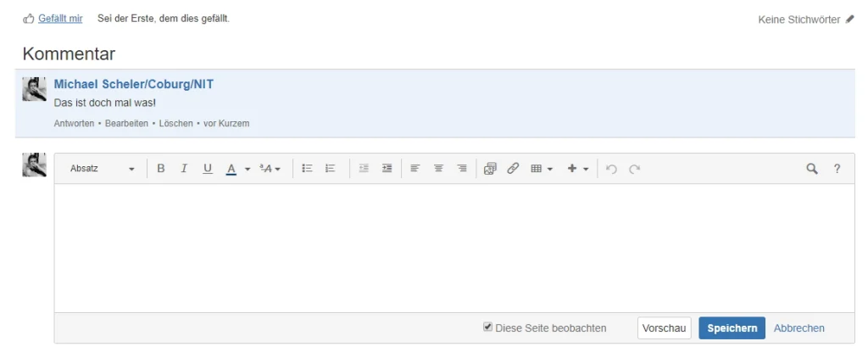868x358 pixels.
Task: Open the vor Kurzem timestamp link
Action: pos(226,124)
